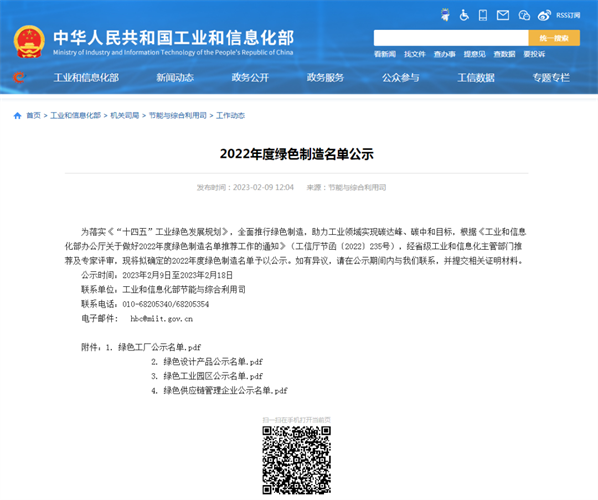Viewport: 598px width, 500px height.
Task: Open 绿色供应链管理企业公示名单.pdf attachment
Action: coord(225,391)
